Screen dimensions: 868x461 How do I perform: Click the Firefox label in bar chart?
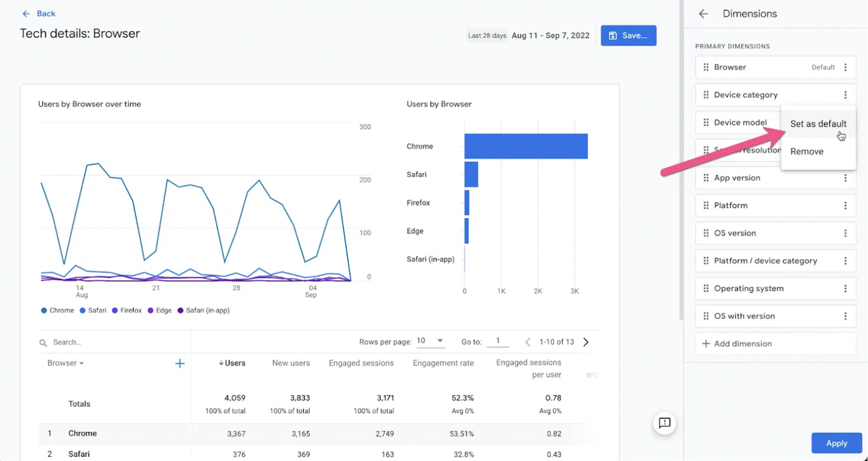tap(418, 203)
